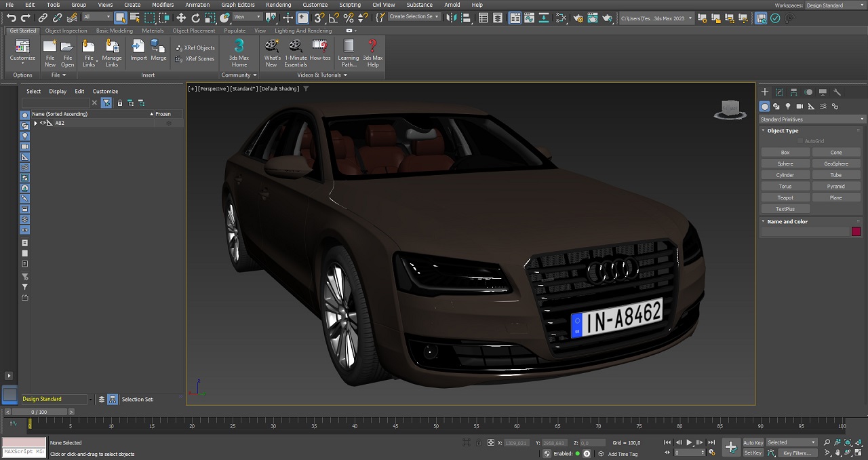Expand the A82 tree item

(x=35, y=123)
